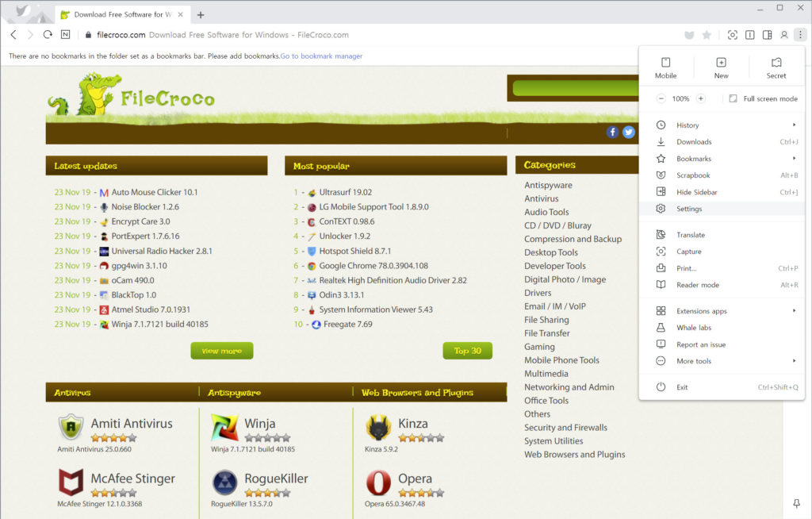Open Ultrasurf 19.02 link
This screenshot has height=519, width=812.
coord(346,192)
